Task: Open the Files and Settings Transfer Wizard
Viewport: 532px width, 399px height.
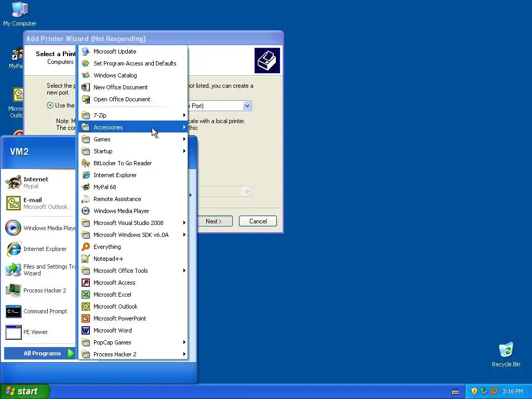Action: pos(39,270)
